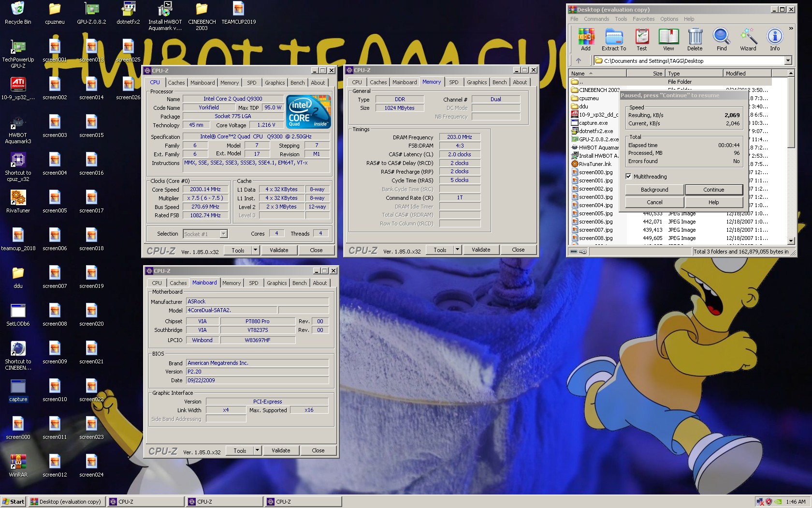Viewport: 812px width, 508px height.
Task: Select the Install HWBOT Aquamark desktop icon
Action: coord(165,16)
